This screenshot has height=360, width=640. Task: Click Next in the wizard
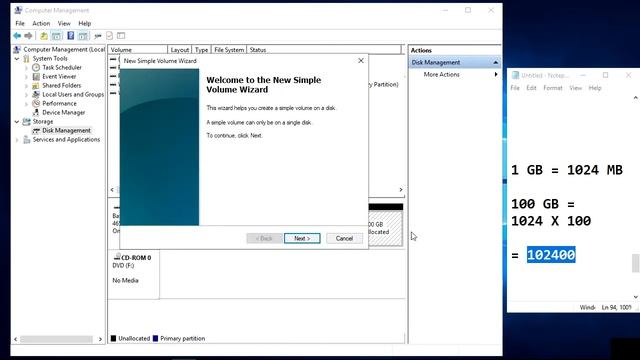click(302, 238)
